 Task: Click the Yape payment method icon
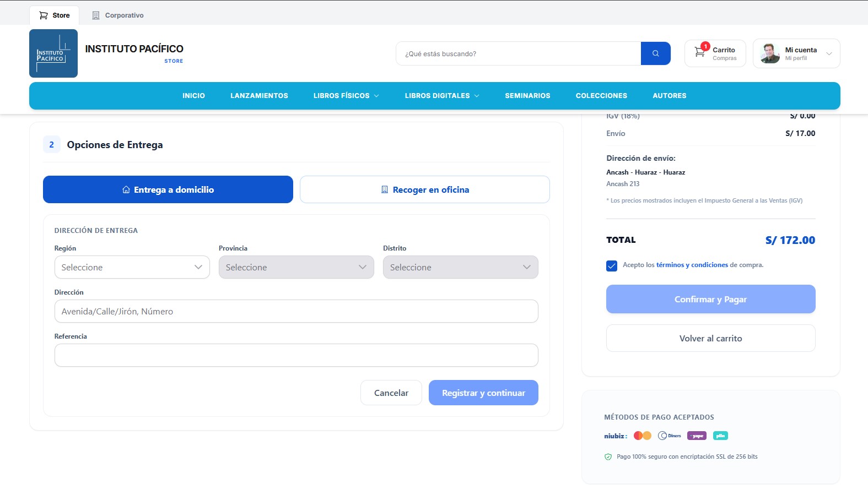pyautogui.click(x=697, y=436)
